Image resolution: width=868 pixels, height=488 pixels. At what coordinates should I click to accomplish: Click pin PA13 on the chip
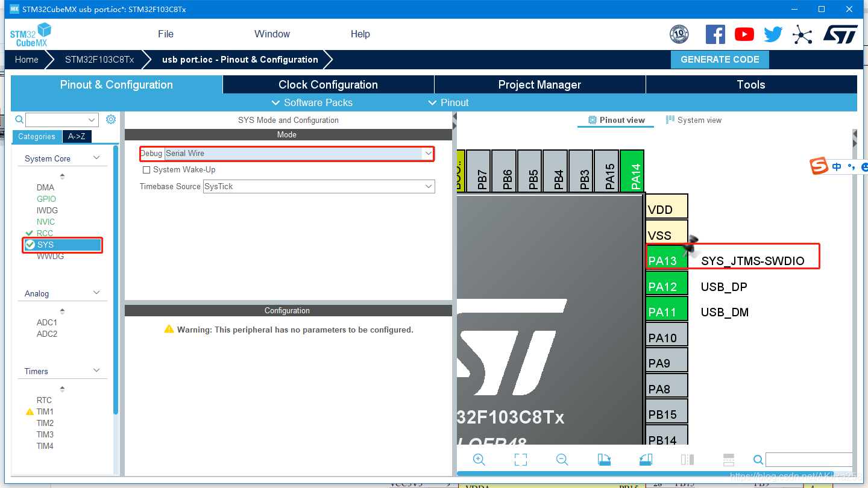point(667,257)
